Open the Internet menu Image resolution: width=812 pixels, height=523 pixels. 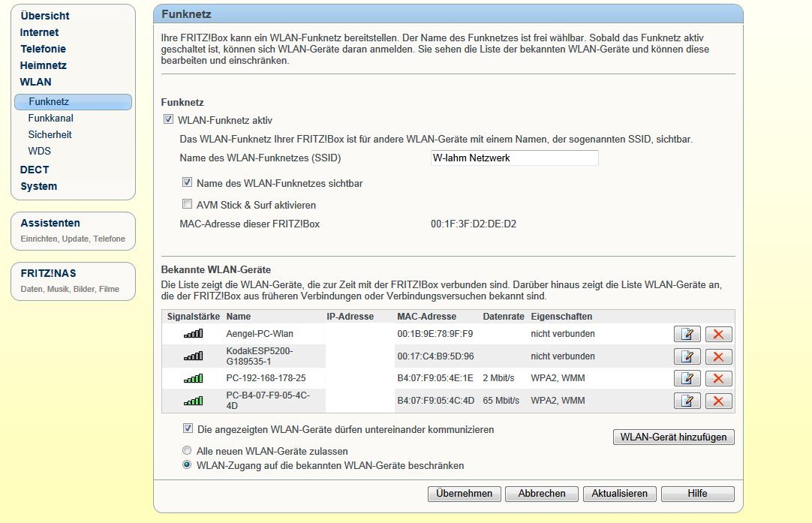coord(39,32)
